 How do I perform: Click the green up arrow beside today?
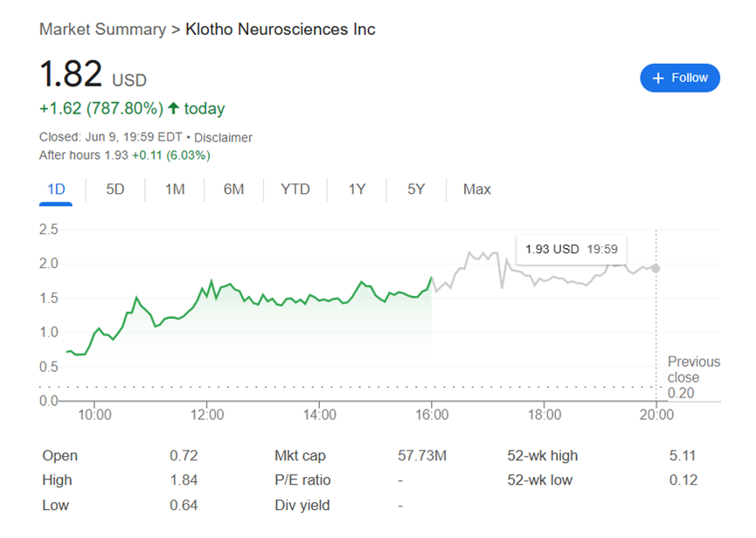pyautogui.click(x=173, y=108)
